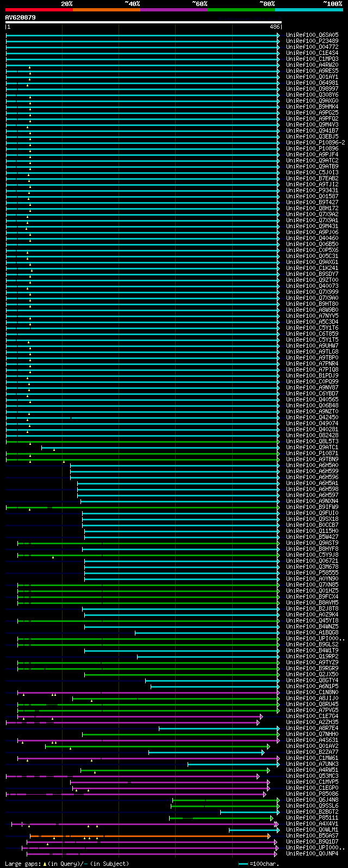Click the green ~80% legend segment
Screen dimensions: 348x868
tap(241, 9)
